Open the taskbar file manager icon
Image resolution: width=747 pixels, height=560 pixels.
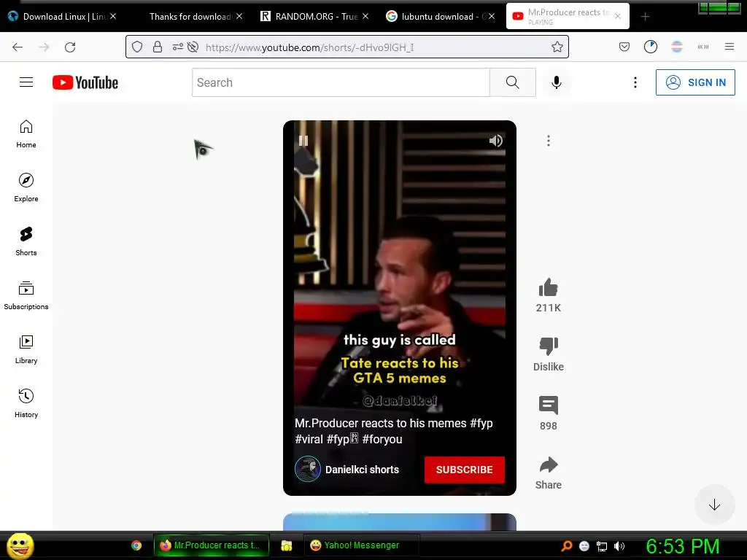[x=286, y=545]
